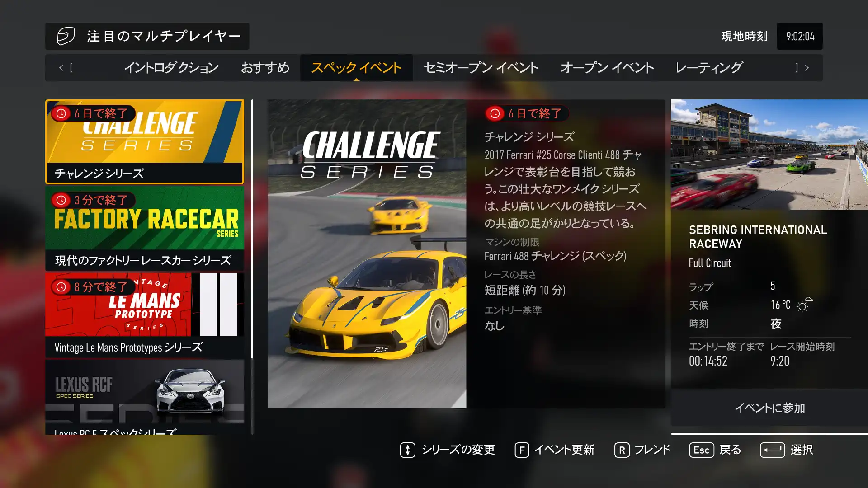Click the シリーズの変更 label
Viewport: 868px width, 488px height.
pyautogui.click(x=458, y=450)
